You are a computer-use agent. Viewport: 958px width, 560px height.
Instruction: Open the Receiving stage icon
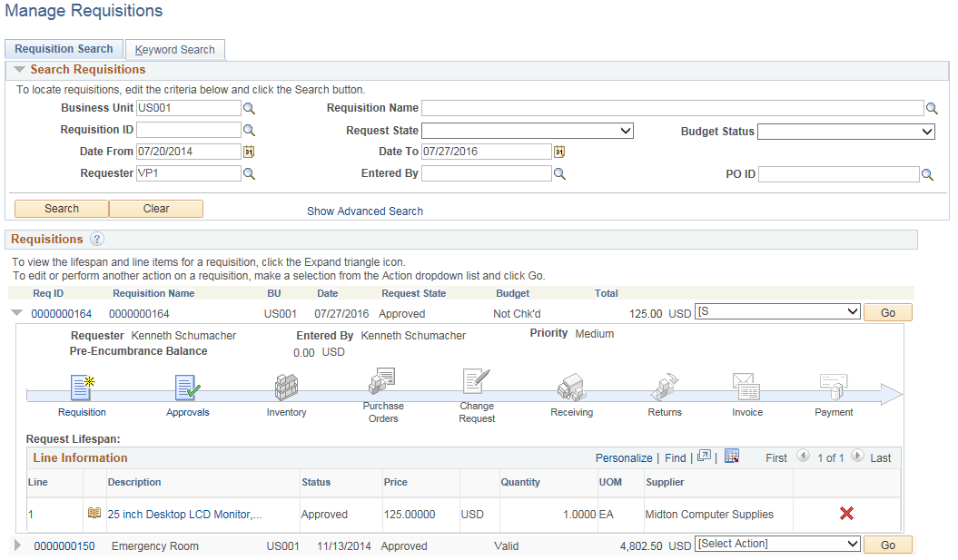click(x=571, y=386)
